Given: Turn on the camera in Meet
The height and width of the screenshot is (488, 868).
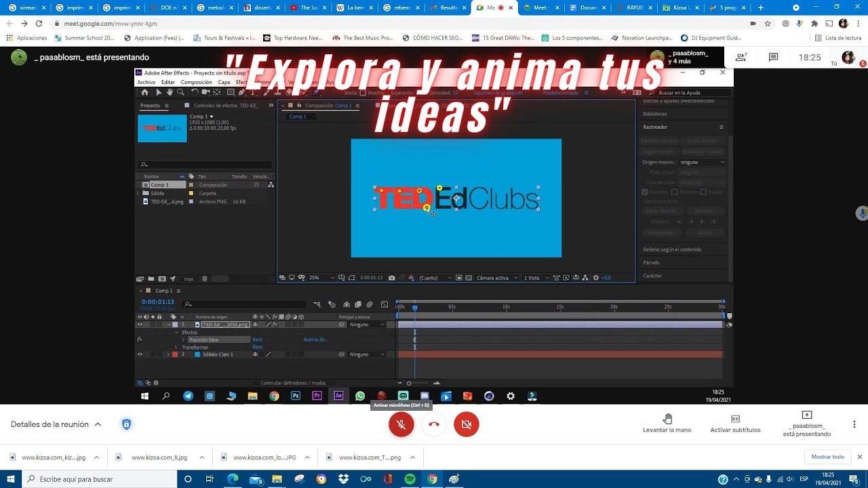Looking at the screenshot, I should coord(467,424).
